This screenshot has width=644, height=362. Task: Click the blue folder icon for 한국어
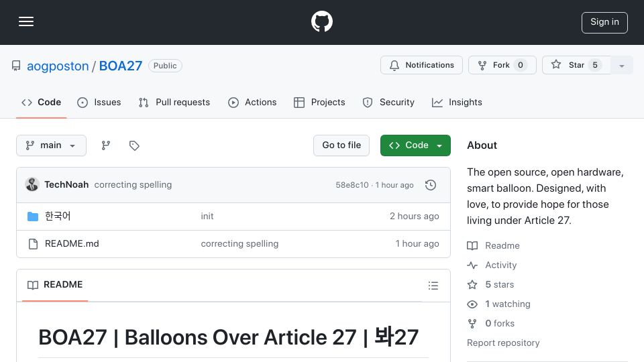pyautogui.click(x=33, y=217)
